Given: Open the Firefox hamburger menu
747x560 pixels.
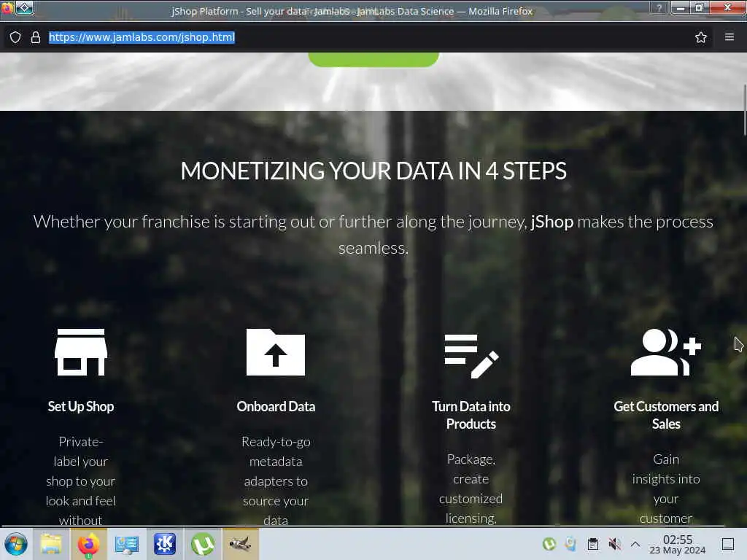Looking at the screenshot, I should [x=729, y=36].
